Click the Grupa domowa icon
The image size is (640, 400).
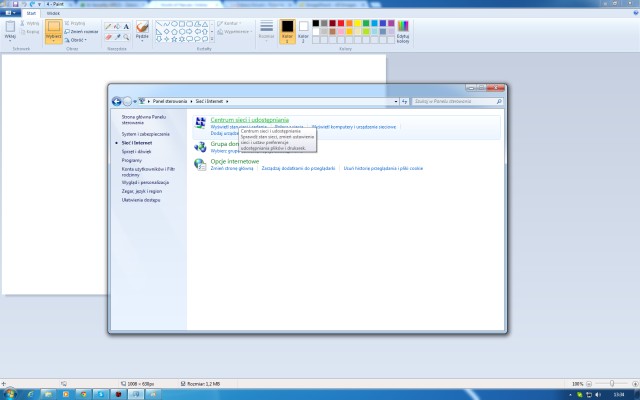pos(200,147)
